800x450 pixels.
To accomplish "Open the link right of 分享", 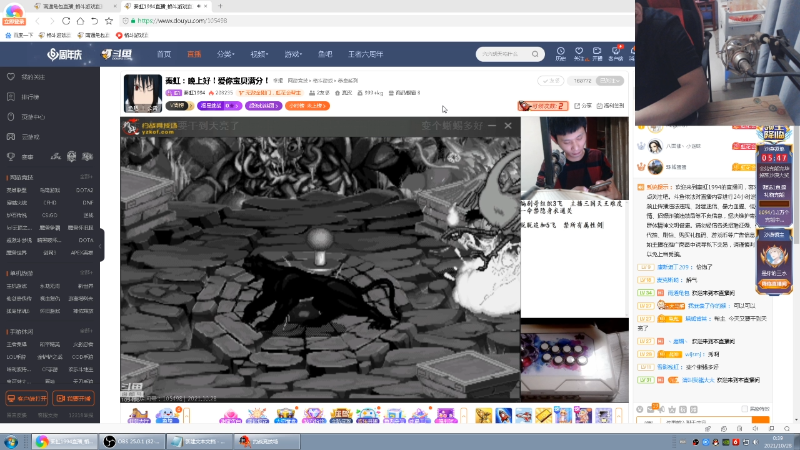I will point(610,106).
